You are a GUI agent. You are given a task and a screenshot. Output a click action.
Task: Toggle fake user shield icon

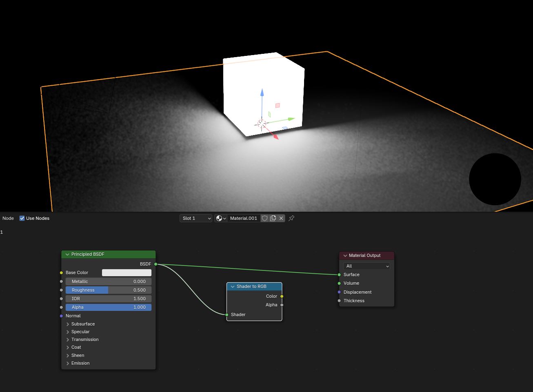[264, 218]
